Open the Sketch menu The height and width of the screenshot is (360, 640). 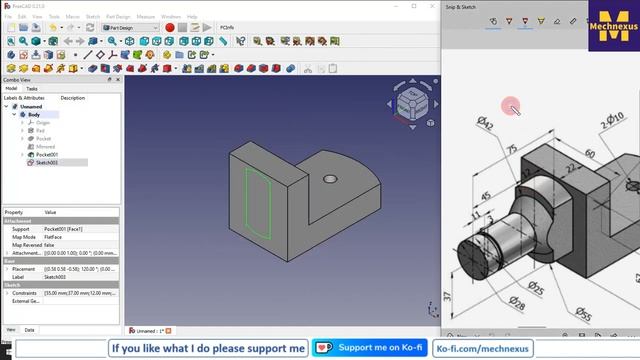[93, 17]
